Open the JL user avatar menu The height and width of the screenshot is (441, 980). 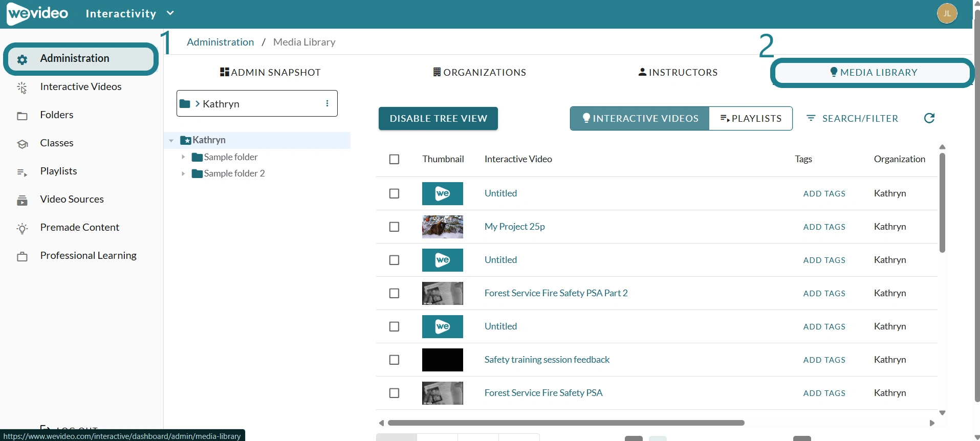(947, 13)
